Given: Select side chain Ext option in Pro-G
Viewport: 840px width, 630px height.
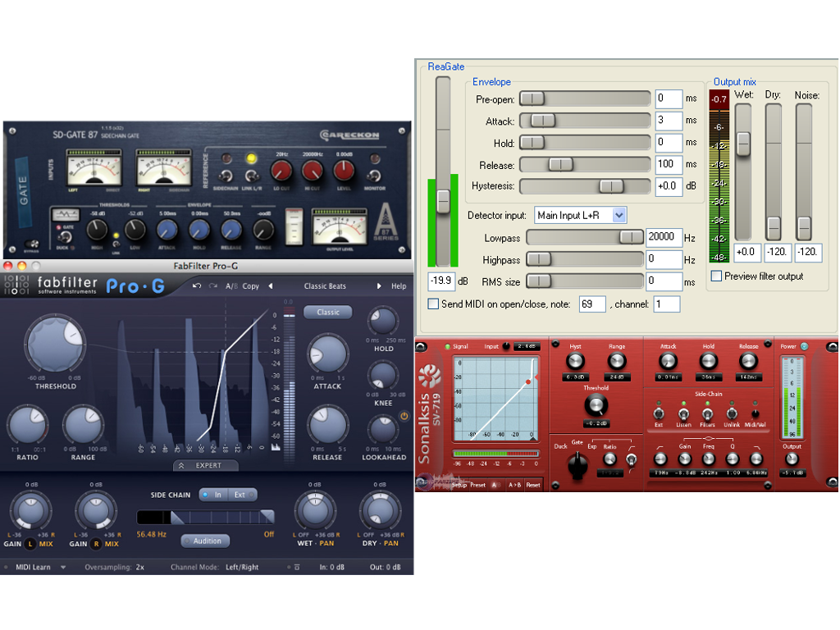Looking at the screenshot, I should (x=242, y=495).
